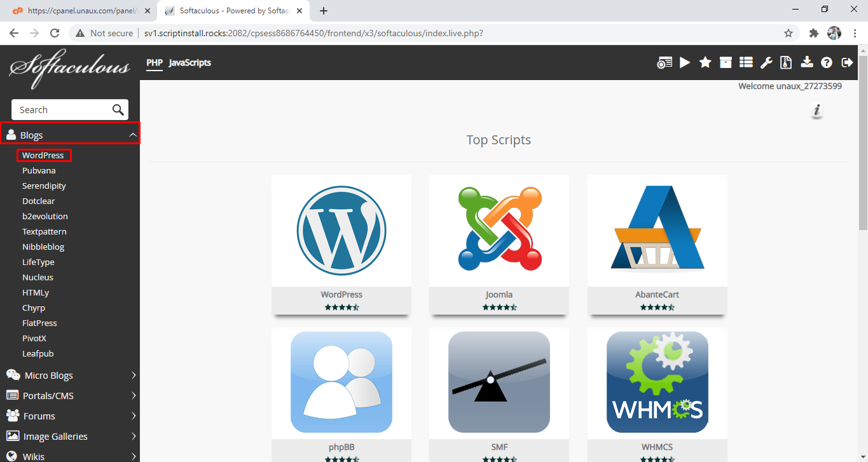Collapse the Blogs category chevron
The height and width of the screenshot is (462, 868).
coord(132,135)
